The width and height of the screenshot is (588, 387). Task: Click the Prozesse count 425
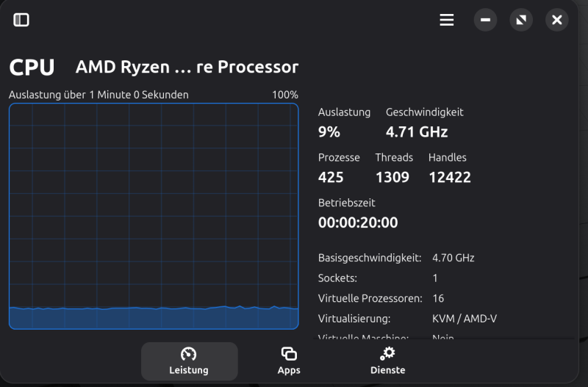[331, 177]
